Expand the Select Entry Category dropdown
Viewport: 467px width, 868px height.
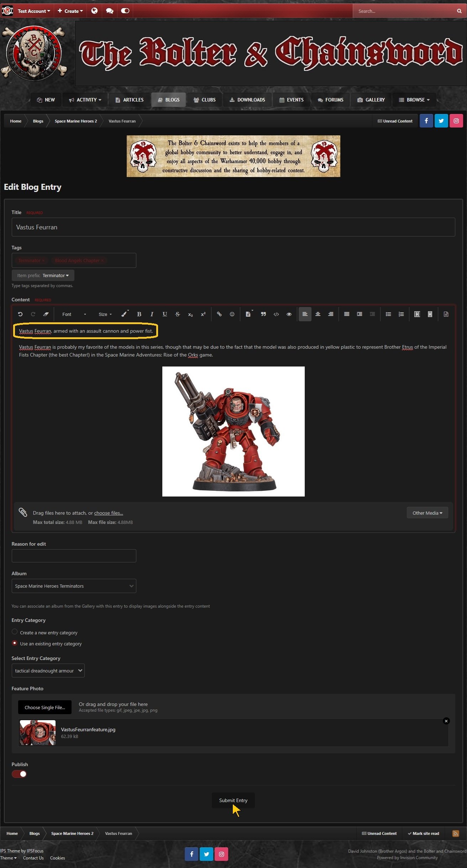[48, 671]
